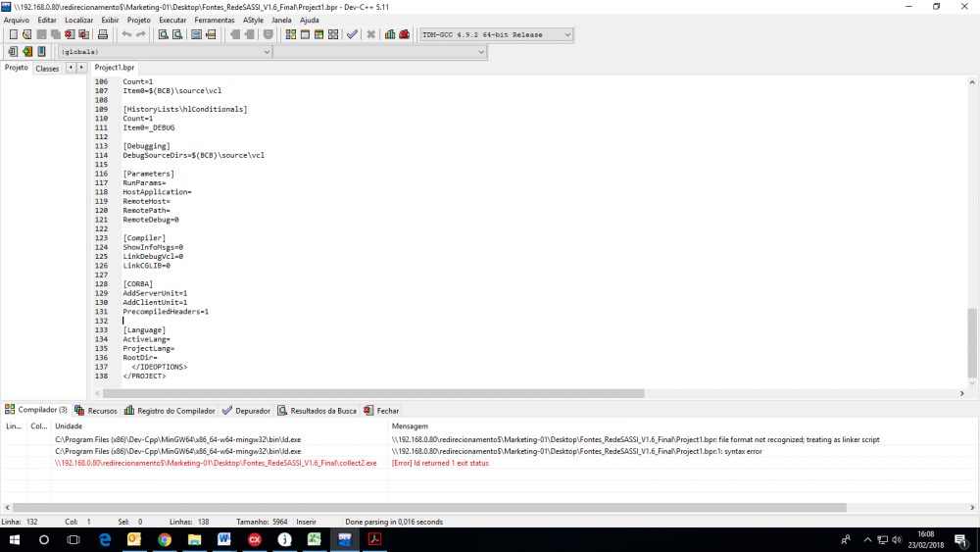Screen dimensions: 980x552
Task: Open the Editar menu
Action: pyautogui.click(x=47, y=20)
